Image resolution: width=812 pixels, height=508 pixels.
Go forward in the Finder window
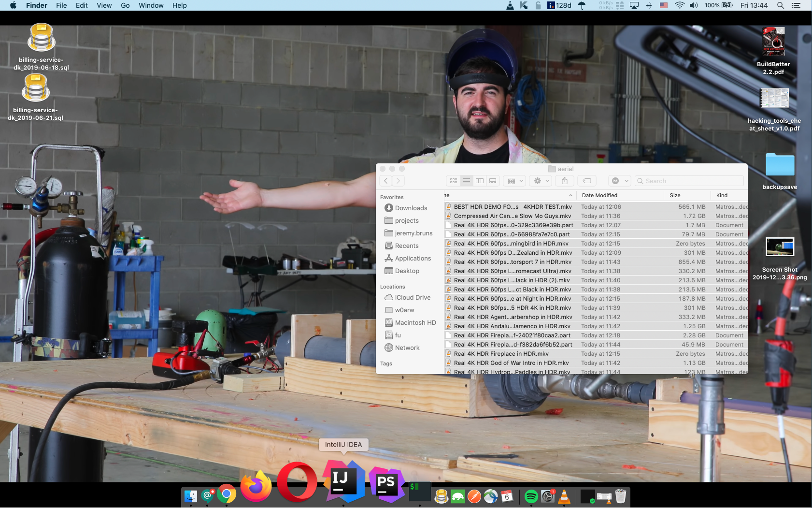click(398, 181)
